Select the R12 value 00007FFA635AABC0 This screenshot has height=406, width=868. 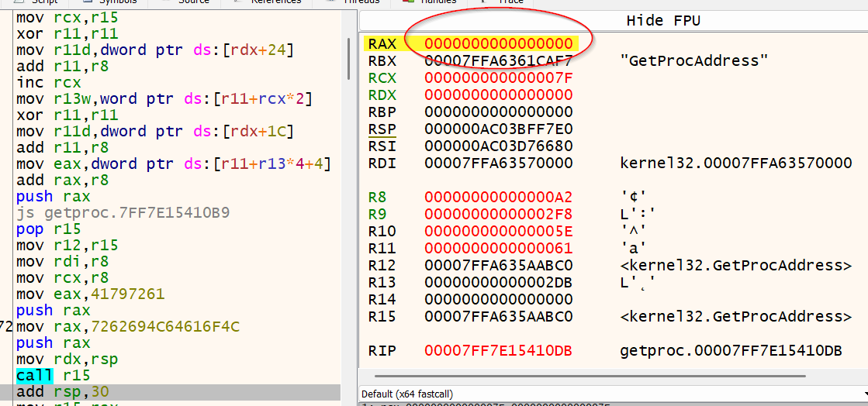coord(499,266)
